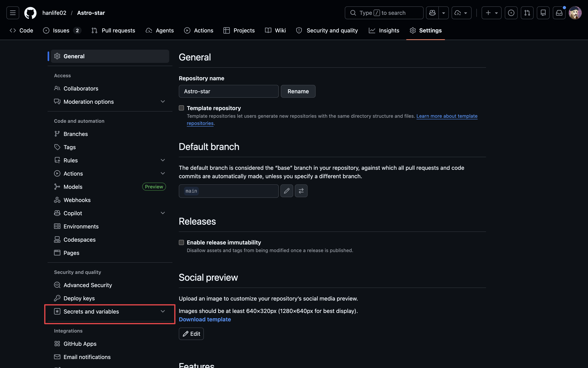This screenshot has height=368, width=588.
Task: Click the magnifier search icon
Action: 353,13
